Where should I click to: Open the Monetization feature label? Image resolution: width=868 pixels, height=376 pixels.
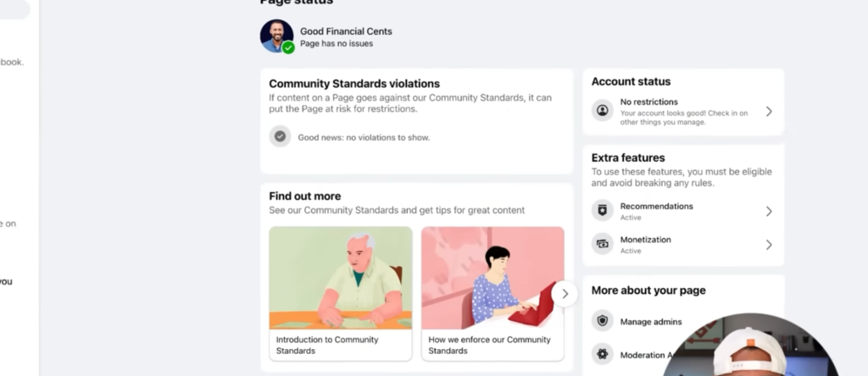[645, 240]
